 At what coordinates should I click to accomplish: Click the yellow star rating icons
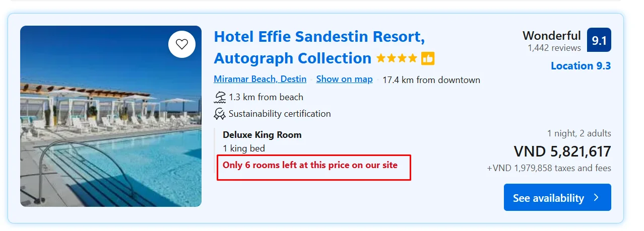click(x=397, y=58)
